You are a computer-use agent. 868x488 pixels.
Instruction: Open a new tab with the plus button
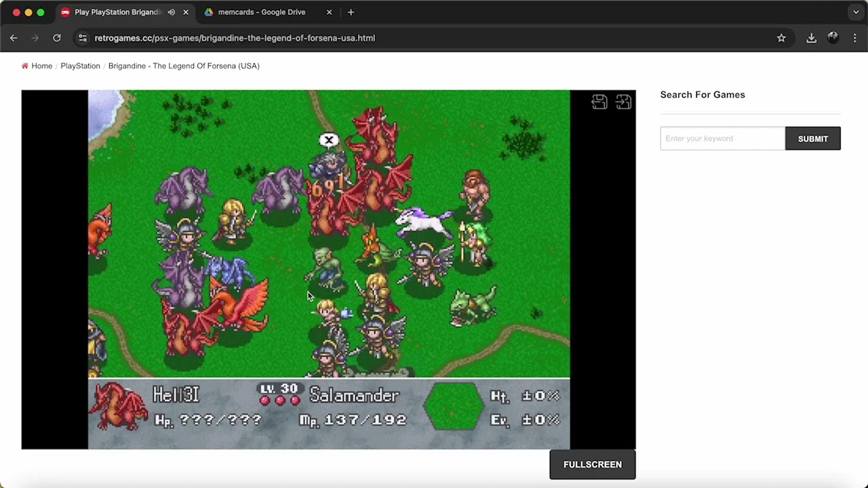tap(351, 12)
